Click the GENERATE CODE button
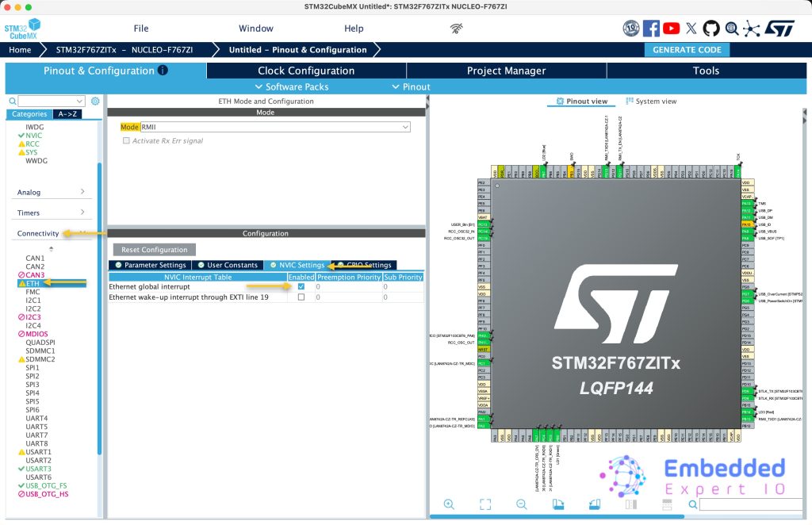The image size is (812, 525). (686, 49)
